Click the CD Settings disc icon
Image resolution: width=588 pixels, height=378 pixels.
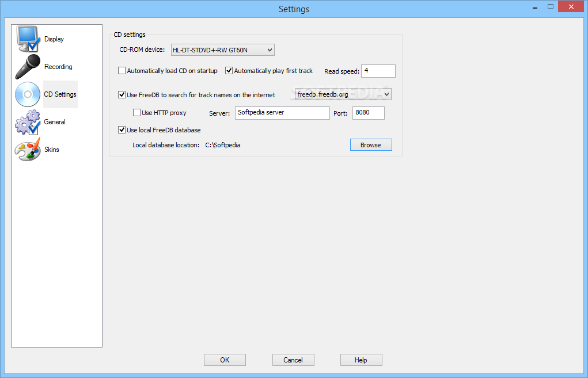[28, 94]
